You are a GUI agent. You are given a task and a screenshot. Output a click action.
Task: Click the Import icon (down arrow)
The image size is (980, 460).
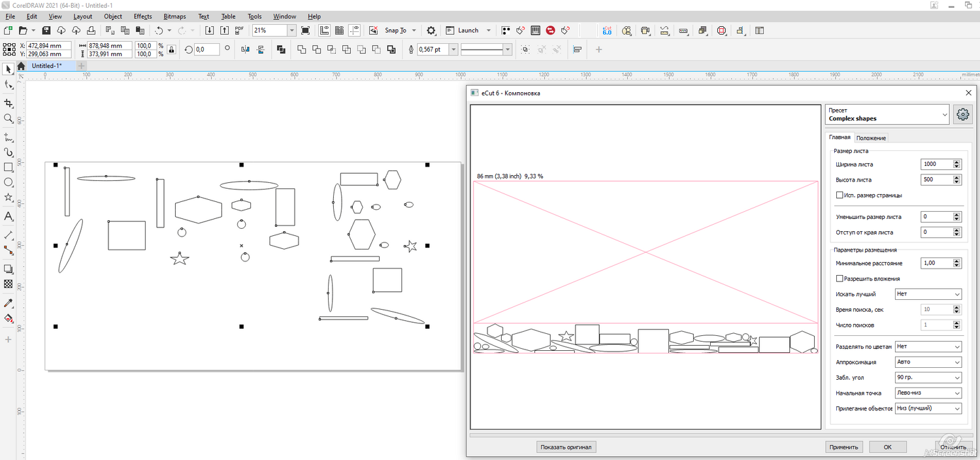pyautogui.click(x=209, y=30)
